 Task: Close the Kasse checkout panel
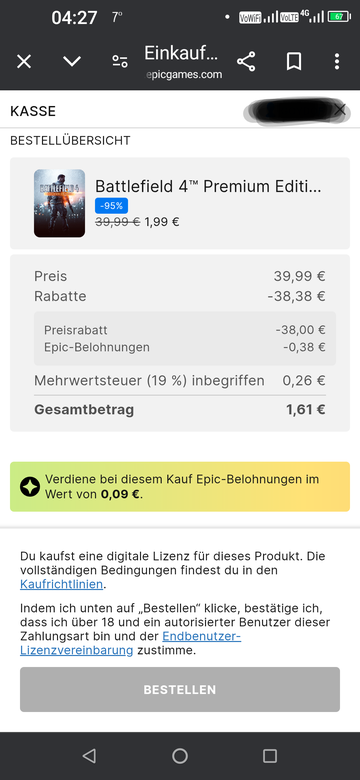pos(340,110)
